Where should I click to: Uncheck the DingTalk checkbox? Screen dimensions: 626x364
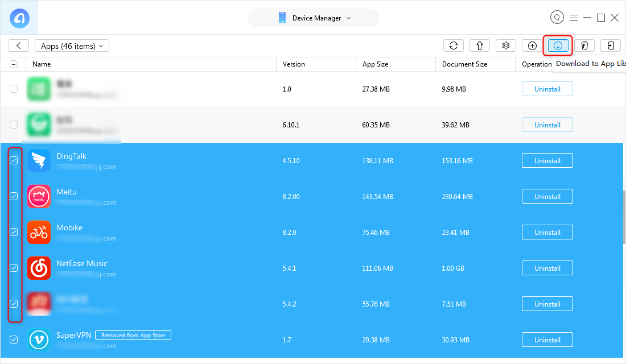pos(14,160)
